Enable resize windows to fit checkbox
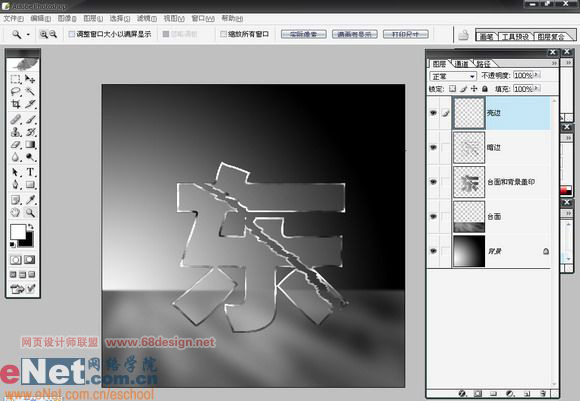The image size is (580, 401). [x=72, y=34]
